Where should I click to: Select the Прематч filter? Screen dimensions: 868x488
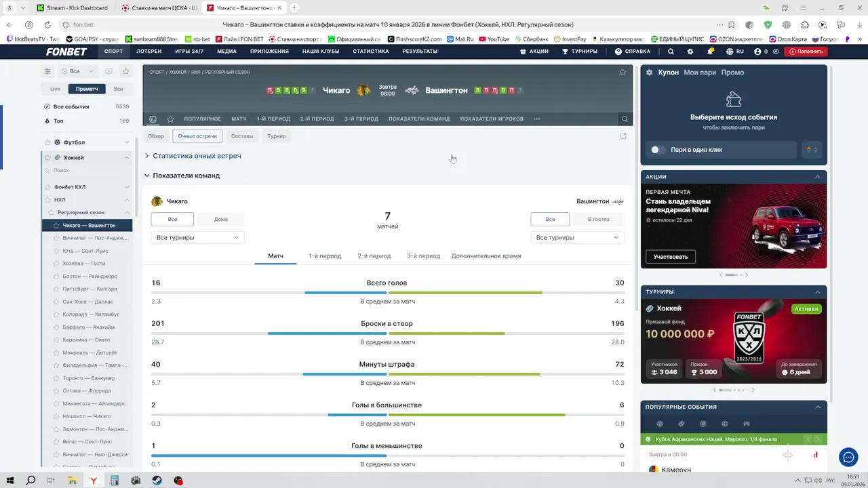click(x=87, y=89)
